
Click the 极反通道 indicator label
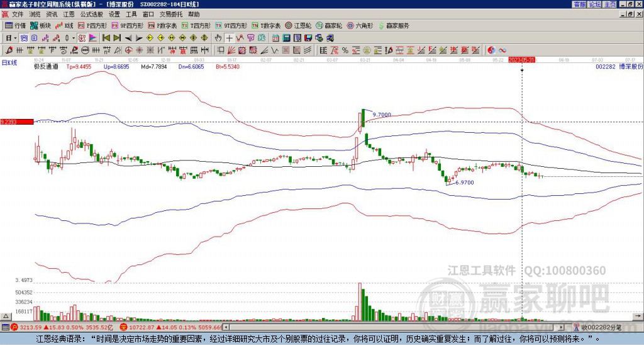coord(46,66)
